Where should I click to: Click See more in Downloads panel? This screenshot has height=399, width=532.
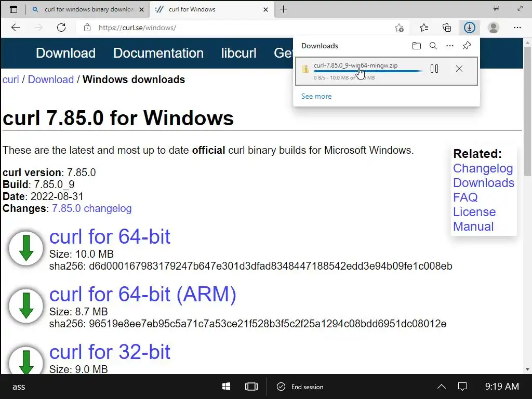(x=316, y=96)
